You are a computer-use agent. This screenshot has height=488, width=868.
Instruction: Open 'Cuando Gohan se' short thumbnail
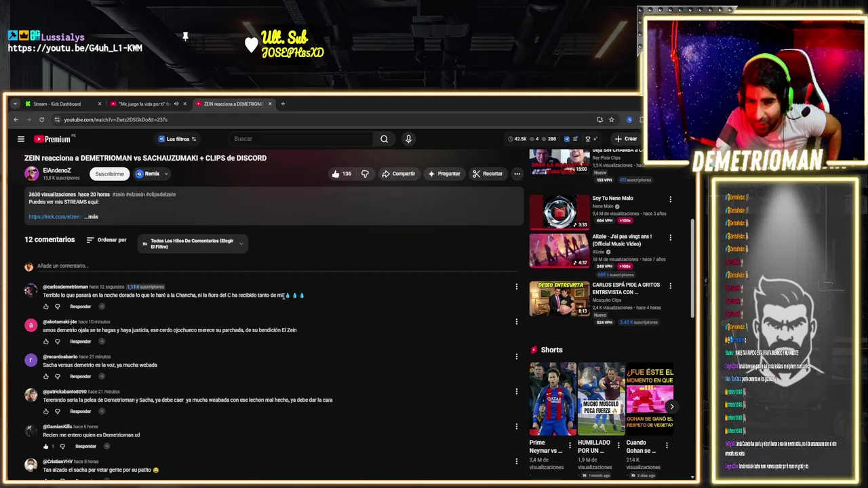point(650,399)
